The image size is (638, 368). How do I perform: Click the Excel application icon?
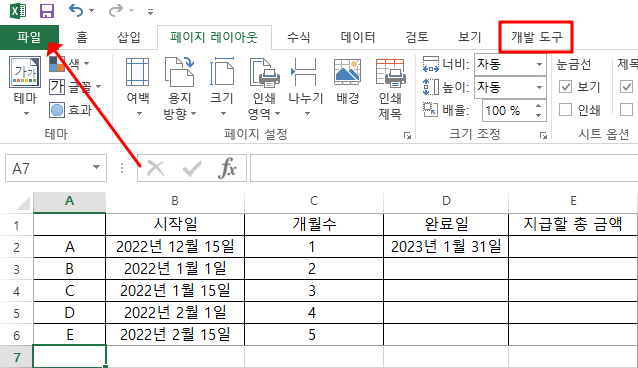(18, 11)
